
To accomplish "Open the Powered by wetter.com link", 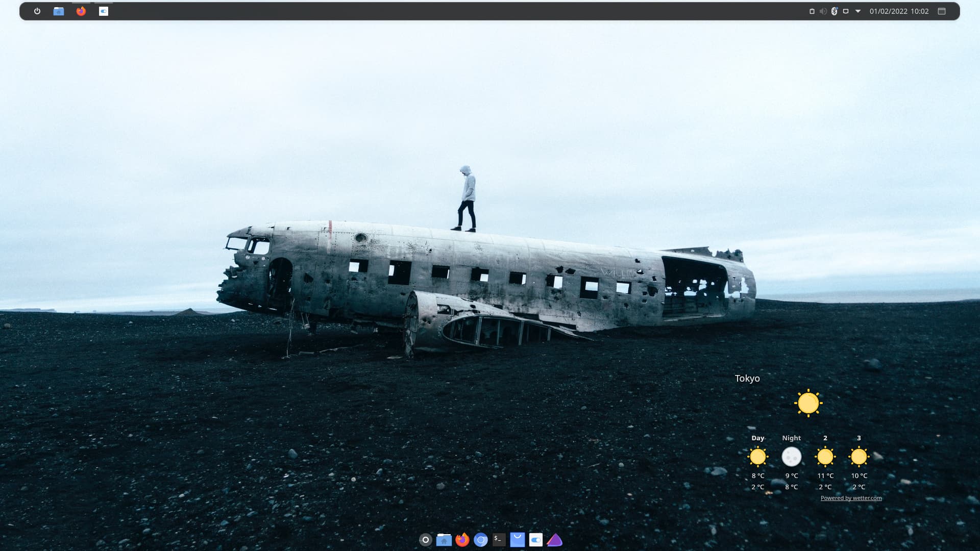I will coord(851,498).
